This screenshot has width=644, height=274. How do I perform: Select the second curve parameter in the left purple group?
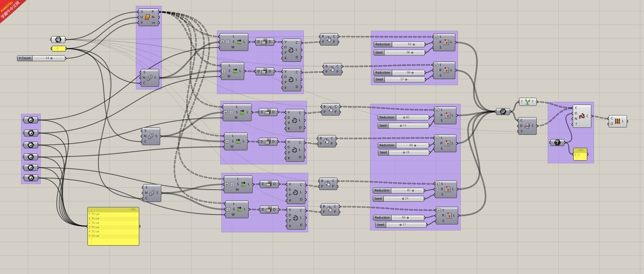pos(31,133)
